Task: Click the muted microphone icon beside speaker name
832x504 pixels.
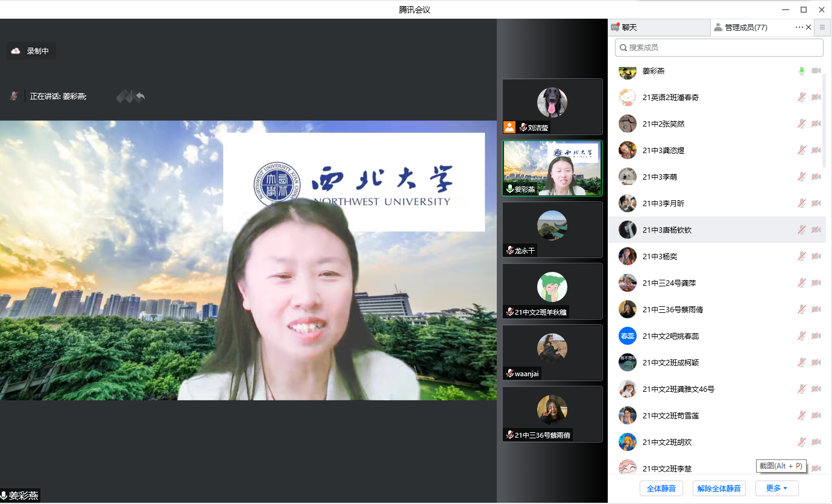Action: coord(13,96)
